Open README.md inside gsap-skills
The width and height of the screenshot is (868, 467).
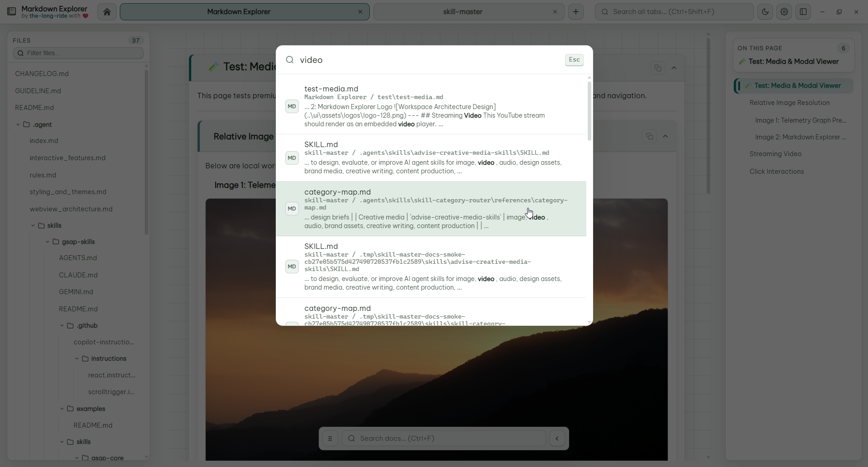78,309
